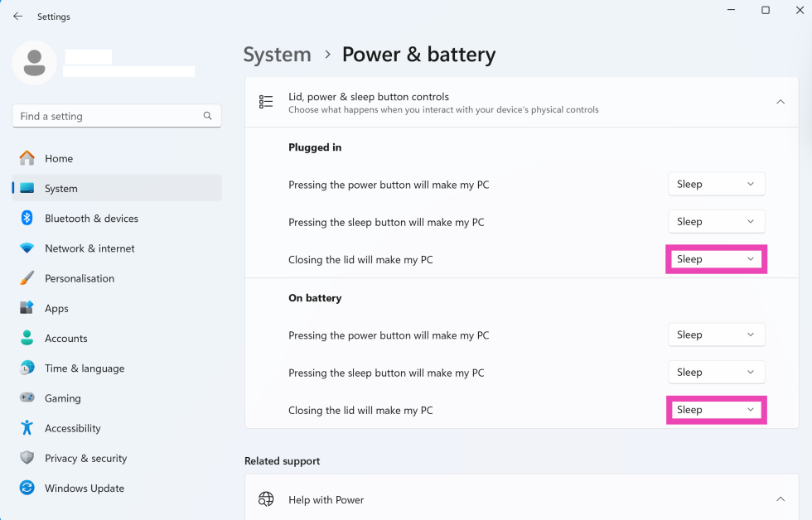Click the Personalisation paintbrush icon
Viewport: 812px width, 520px height.
coord(27,278)
